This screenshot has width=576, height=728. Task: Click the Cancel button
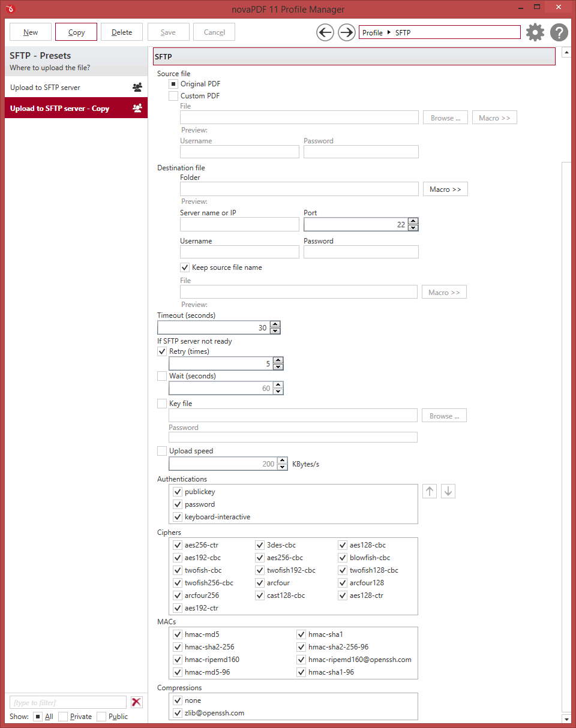pyautogui.click(x=214, y=32)
